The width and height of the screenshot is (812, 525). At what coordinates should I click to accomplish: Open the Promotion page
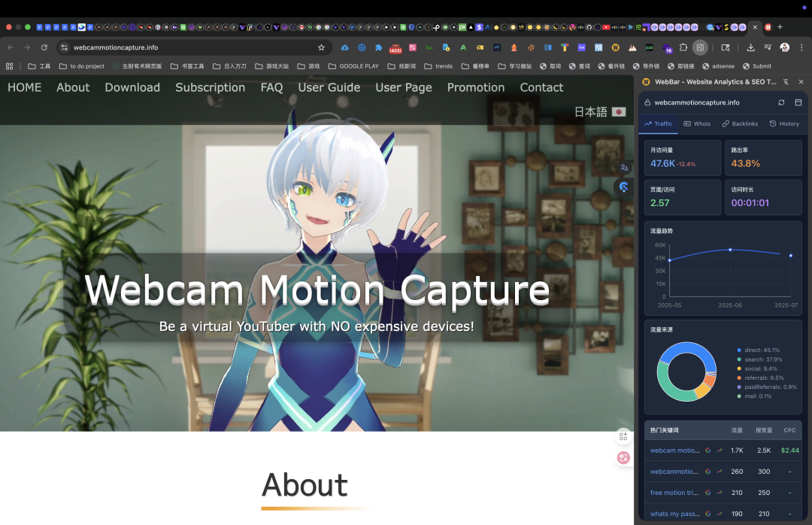coord(476,87)
